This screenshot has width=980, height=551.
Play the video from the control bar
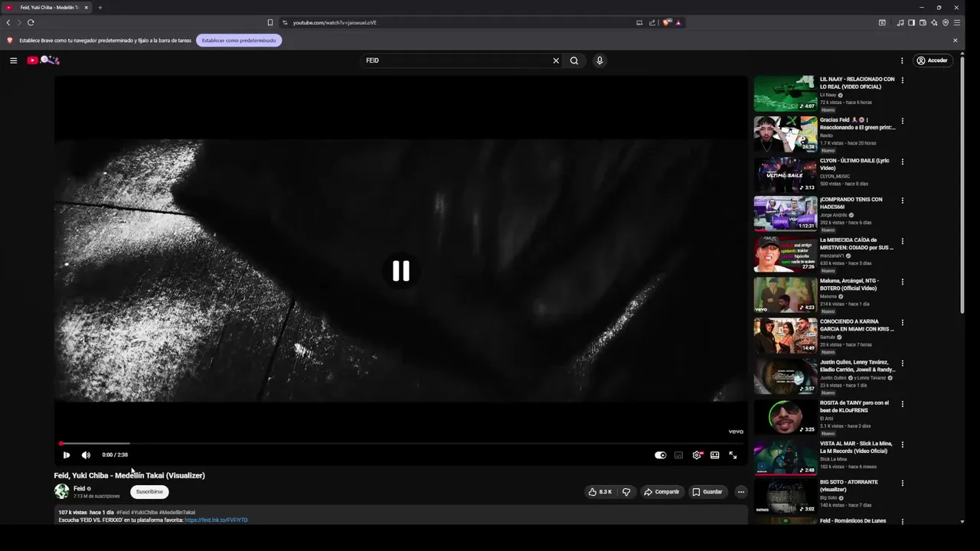pyautogui.click(x=67, y=455)
